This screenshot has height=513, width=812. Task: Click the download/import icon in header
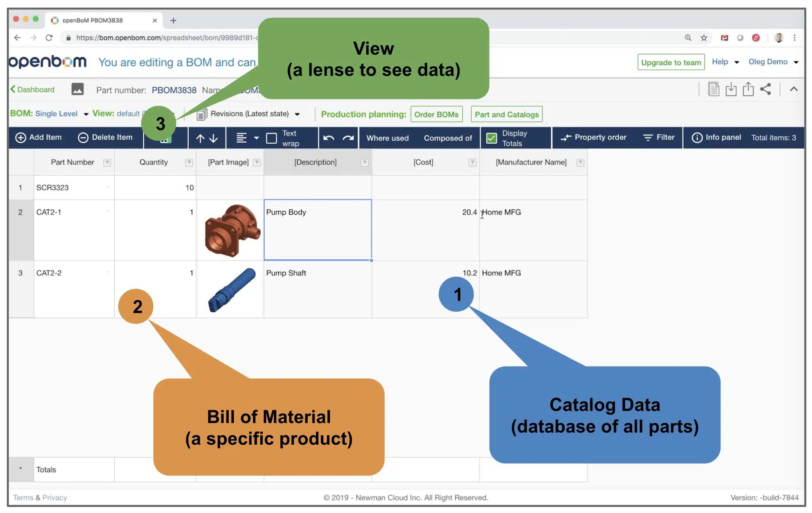pyautogui.click(x=731, y=89)
